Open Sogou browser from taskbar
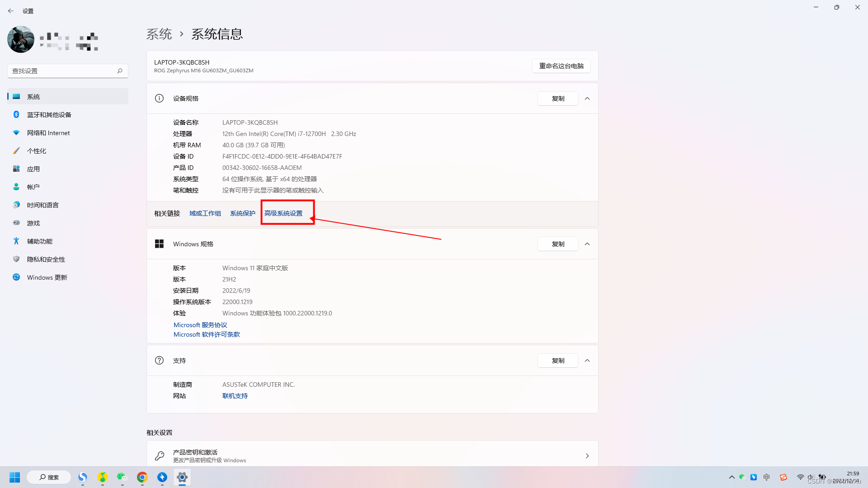This screenshot has height=488, width=868. [83, 477]
